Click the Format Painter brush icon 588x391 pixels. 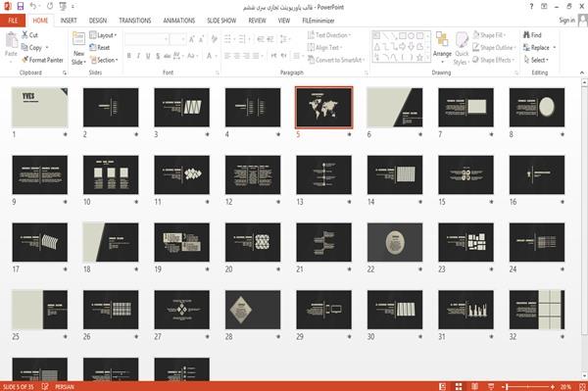(24, 60)
